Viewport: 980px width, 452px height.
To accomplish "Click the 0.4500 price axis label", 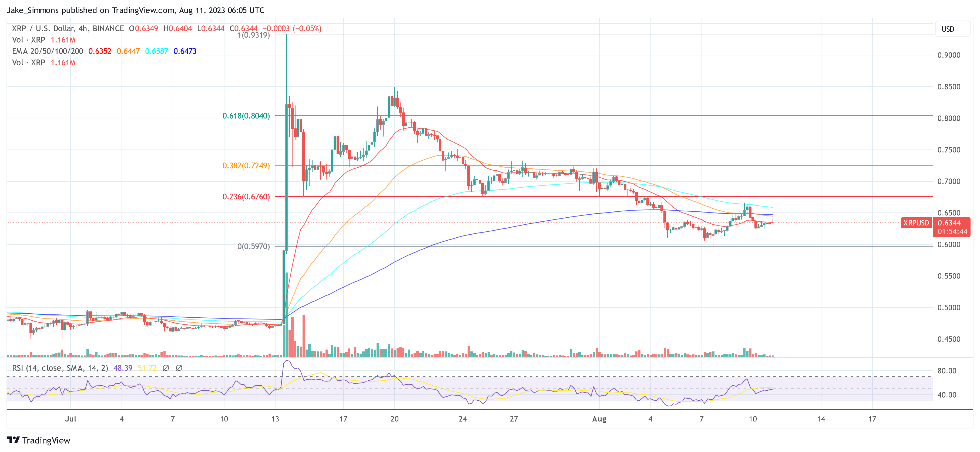I will click(949, 339).
